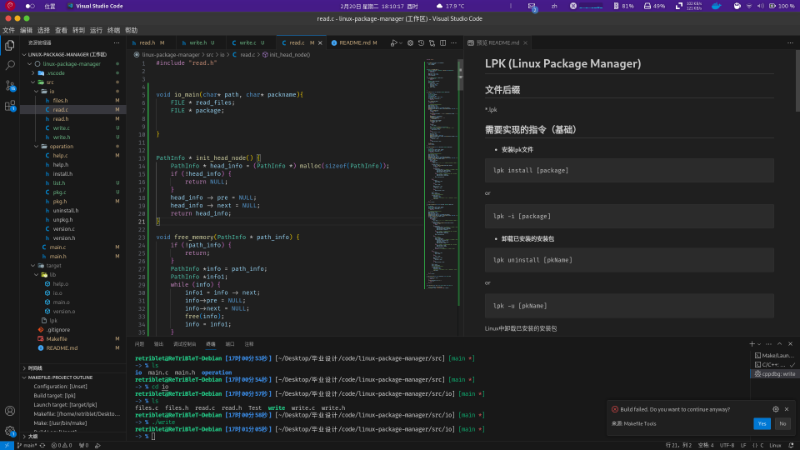Split the editor to the right

[443, 43]
